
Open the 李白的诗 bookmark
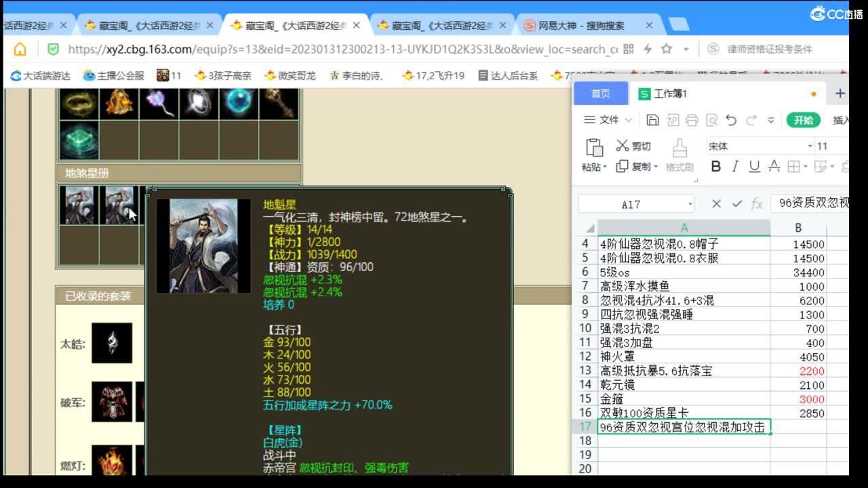pyautogui.click(x=357, y=75)
